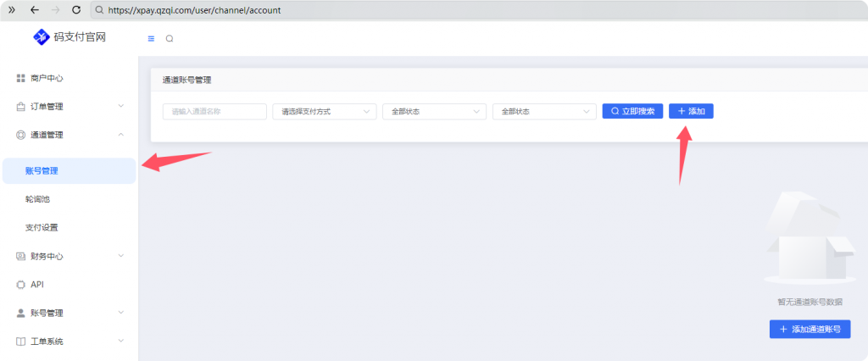The height and width of the screenshot is (361, 868).
Task: Reload the page with the refresh icon
Action: pos(76,10)
